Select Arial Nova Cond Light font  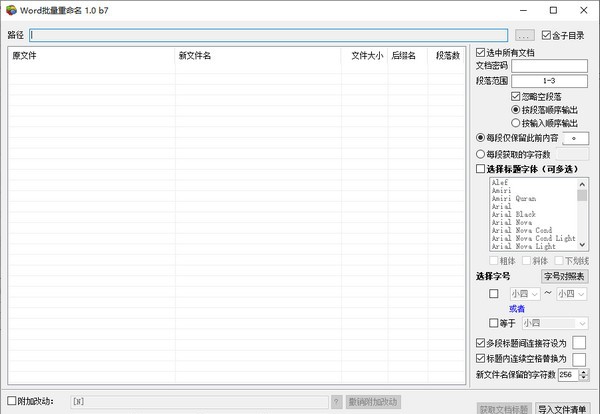[x=533, y=238]
